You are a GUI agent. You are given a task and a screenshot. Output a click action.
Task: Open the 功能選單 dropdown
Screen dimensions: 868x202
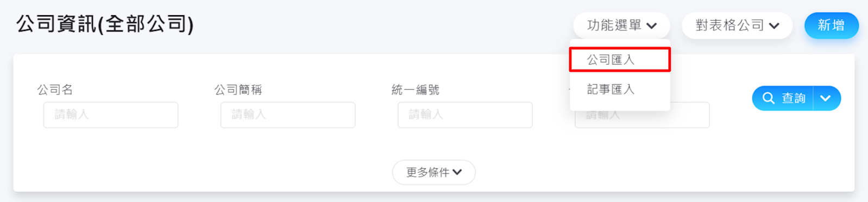(621, 26)
